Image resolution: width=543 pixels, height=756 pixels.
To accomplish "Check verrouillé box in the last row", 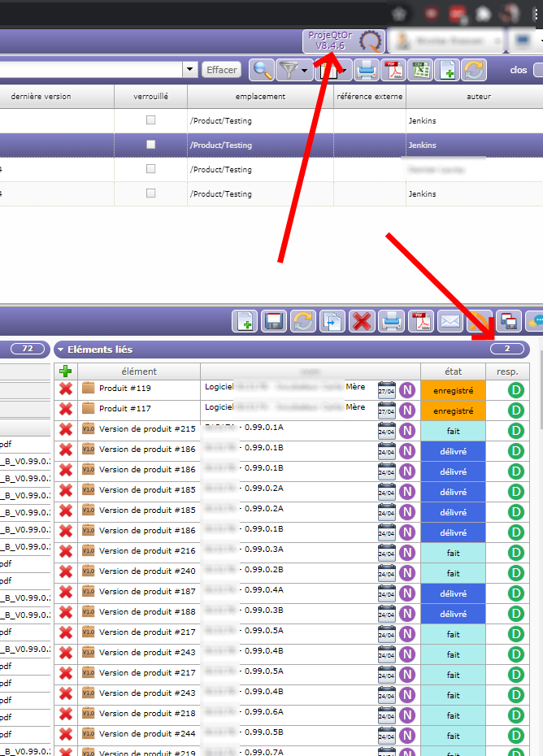I will (x=150, y=193).
